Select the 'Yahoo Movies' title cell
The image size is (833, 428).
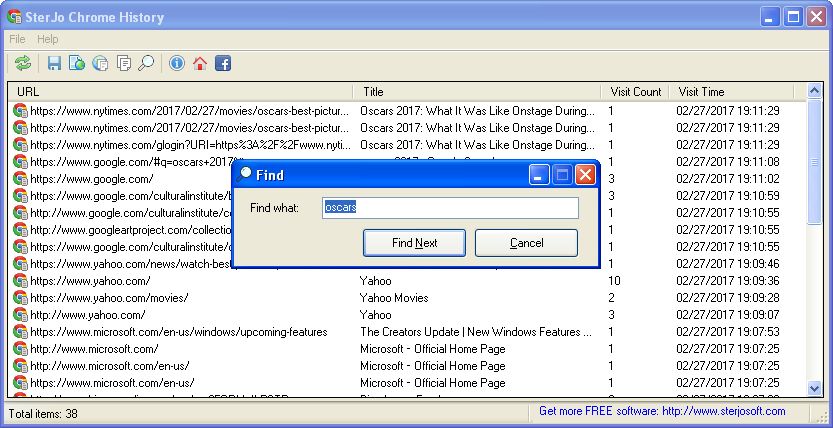pos(394,298)
